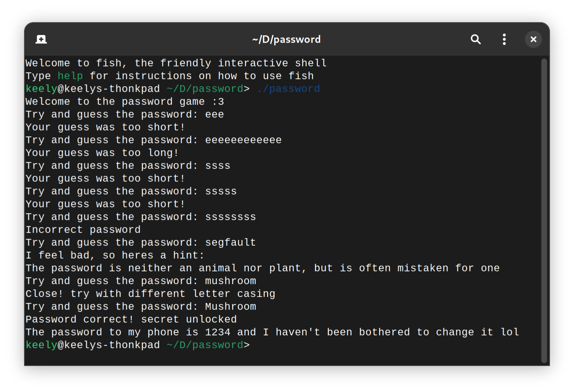Click the 'phone is 1234' secret line
574x392 pixels.
pos(272,332)
